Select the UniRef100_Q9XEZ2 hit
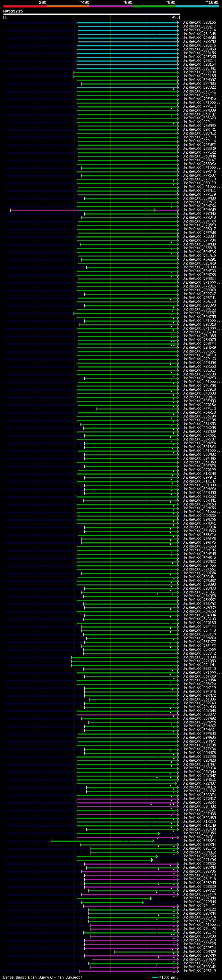Screen dimensions: 222x980 click(199, 910)
